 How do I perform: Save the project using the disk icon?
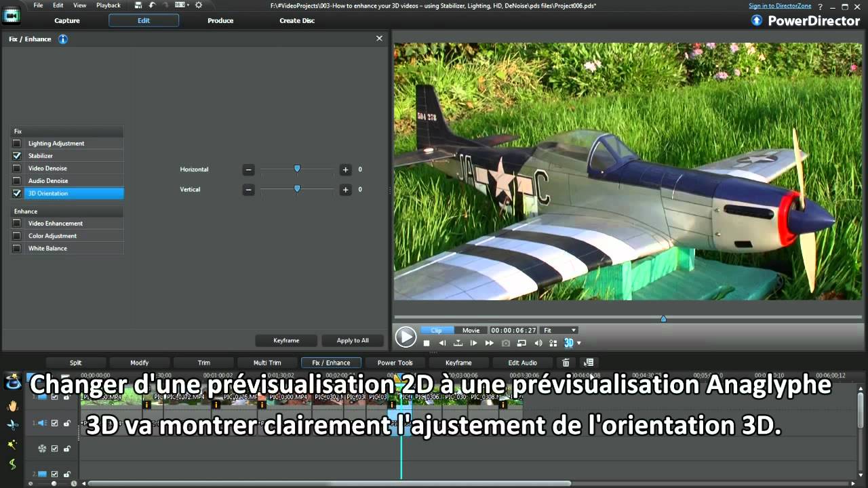point(140,5)
